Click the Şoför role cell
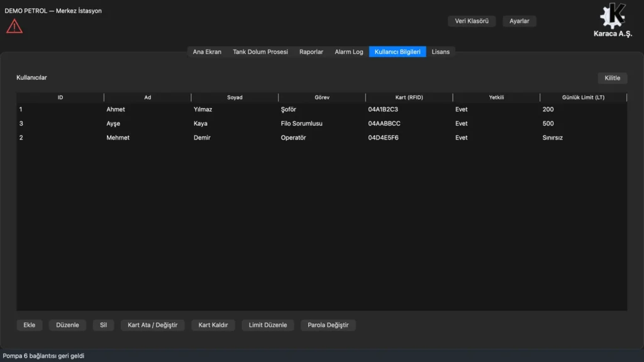Viewport: 644px width, 362px height. (288, 109)
